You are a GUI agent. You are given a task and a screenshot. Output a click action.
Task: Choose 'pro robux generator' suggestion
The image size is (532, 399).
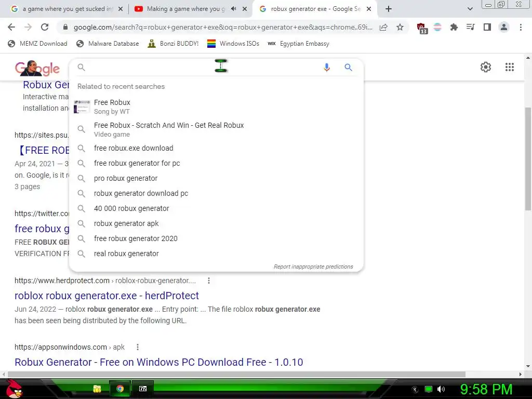tap(216, 179)
